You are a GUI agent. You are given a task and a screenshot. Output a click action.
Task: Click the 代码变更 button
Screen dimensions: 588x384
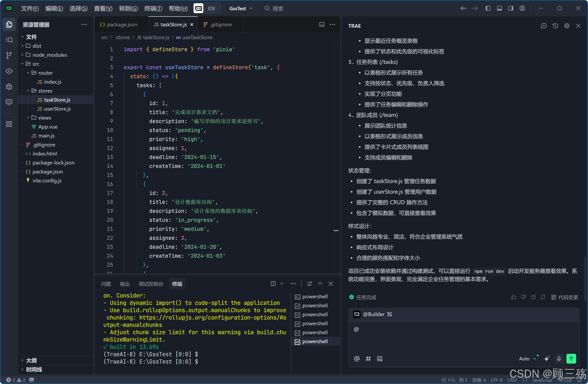click(565, 297)
